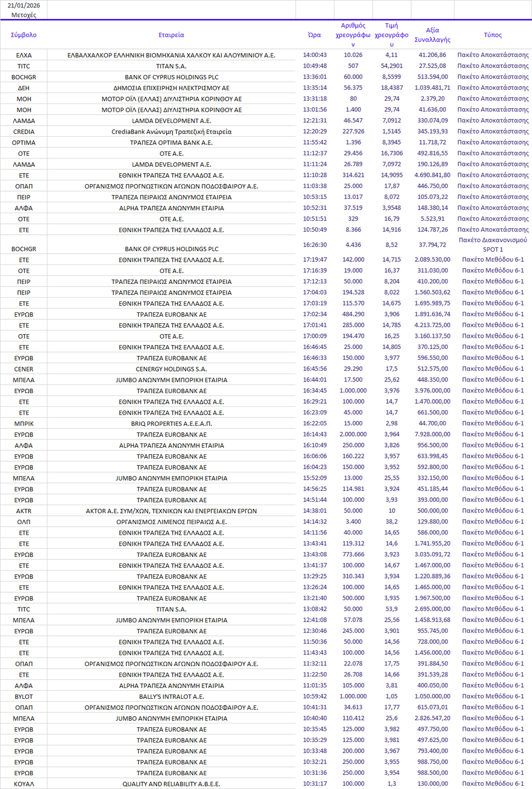Select the value cell 130.000,00
This screenshot has width=532, height=789.
[432, 784]
